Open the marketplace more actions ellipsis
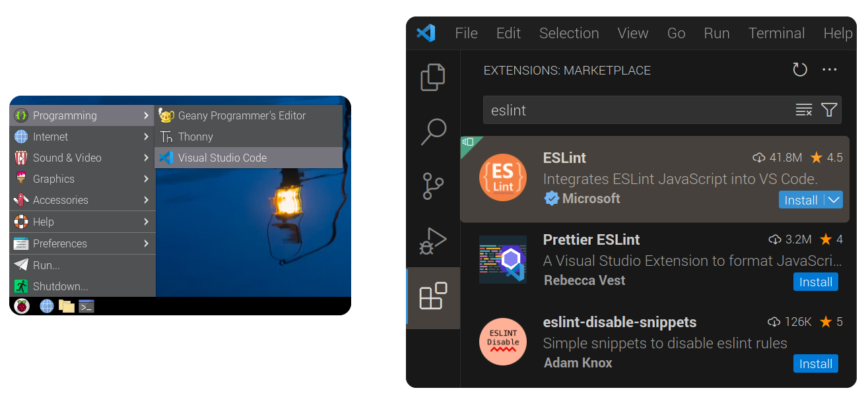868x407 pixels. pyautogui.click(x=830, y=70)
